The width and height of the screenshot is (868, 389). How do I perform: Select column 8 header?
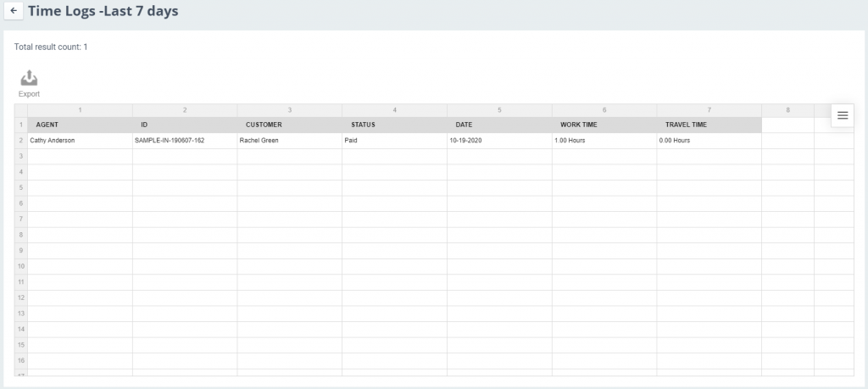click(x=787, y=110)
